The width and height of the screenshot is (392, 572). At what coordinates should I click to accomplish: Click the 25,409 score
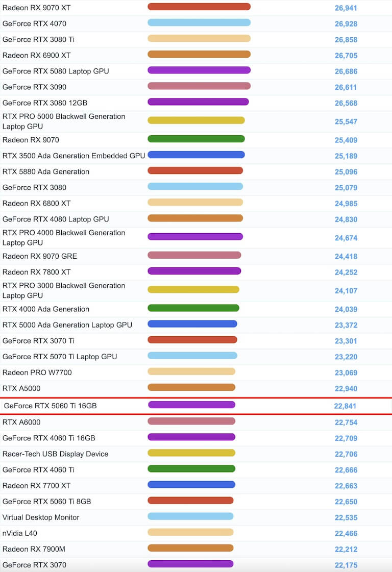pyautogui.click(x=346, y=140)
